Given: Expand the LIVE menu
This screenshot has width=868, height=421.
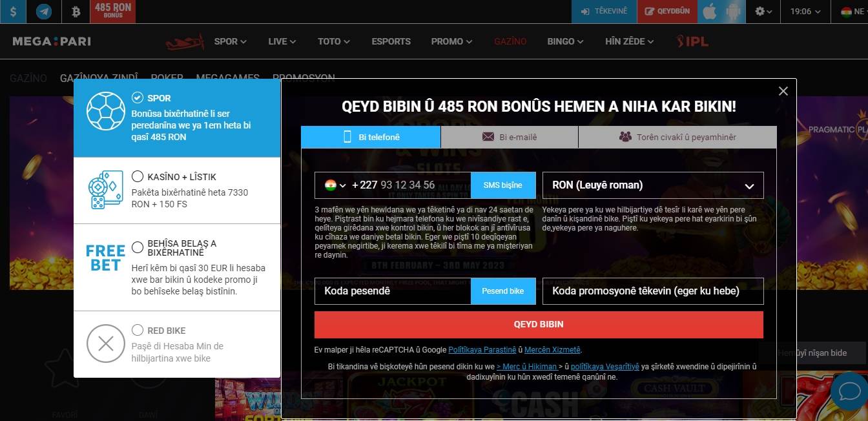Looking at the screenshot, I should [x=282, y=41].
